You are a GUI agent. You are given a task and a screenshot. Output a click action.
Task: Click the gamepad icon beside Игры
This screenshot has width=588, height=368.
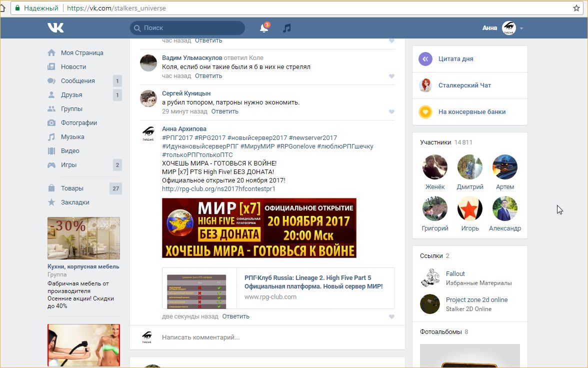tap(52, 165)
